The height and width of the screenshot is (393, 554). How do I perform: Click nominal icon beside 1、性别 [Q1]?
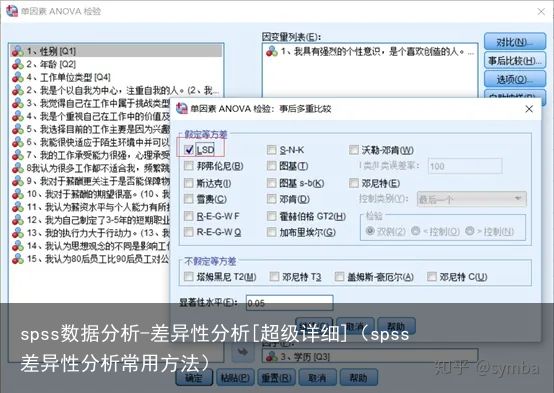click(x=18, y=51)
